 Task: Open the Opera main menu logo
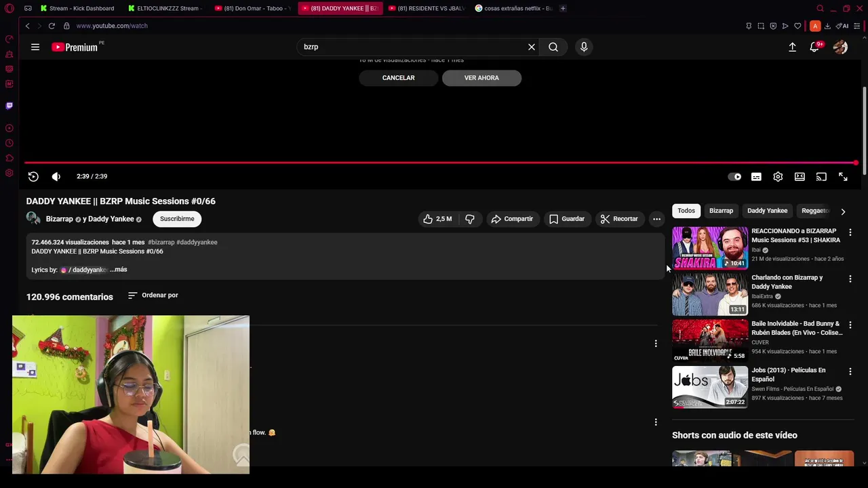[x=9, y=8]
